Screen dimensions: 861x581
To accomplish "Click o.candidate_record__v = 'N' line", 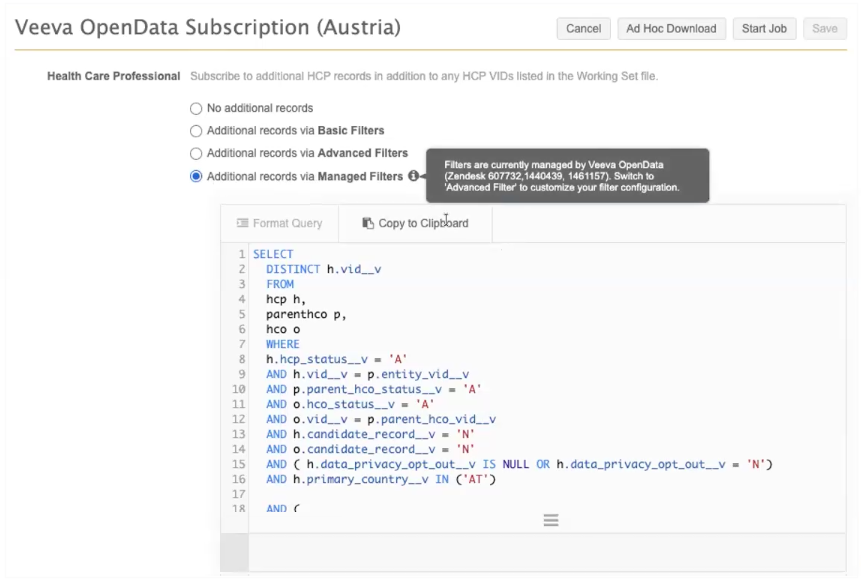I will pos(370,449).
